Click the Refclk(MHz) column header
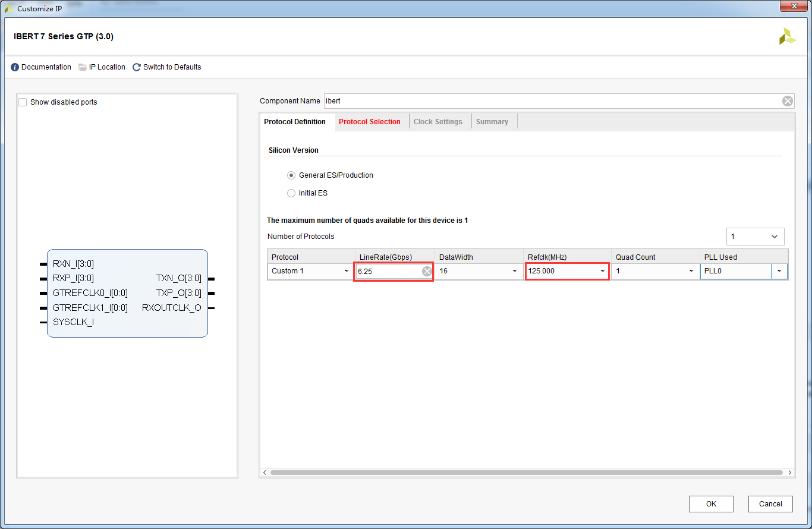Image resolution: width=812 pixels, height=529 pixels. point(567,257)
